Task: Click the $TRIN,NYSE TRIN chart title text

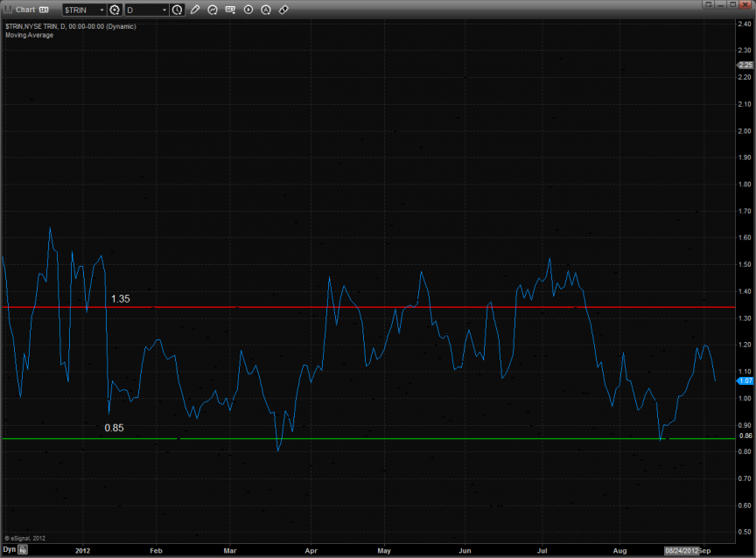Action: pyautogui.click(x=70, y=27)
